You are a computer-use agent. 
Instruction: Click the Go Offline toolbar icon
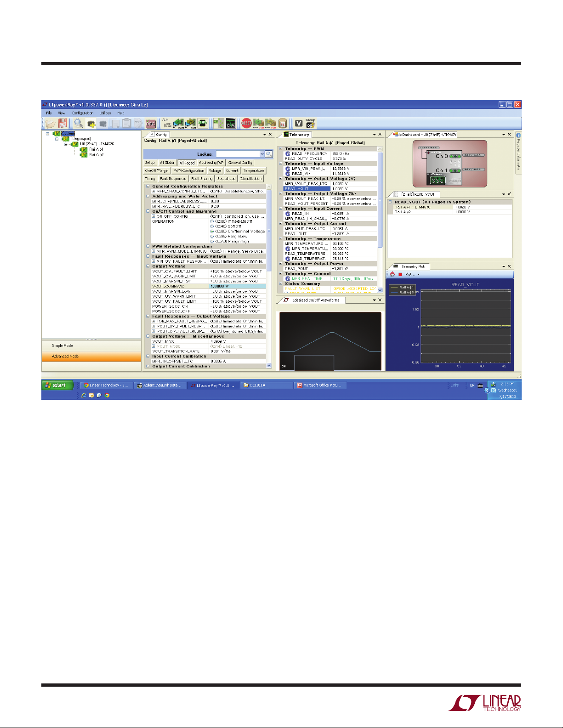[167, 123]
